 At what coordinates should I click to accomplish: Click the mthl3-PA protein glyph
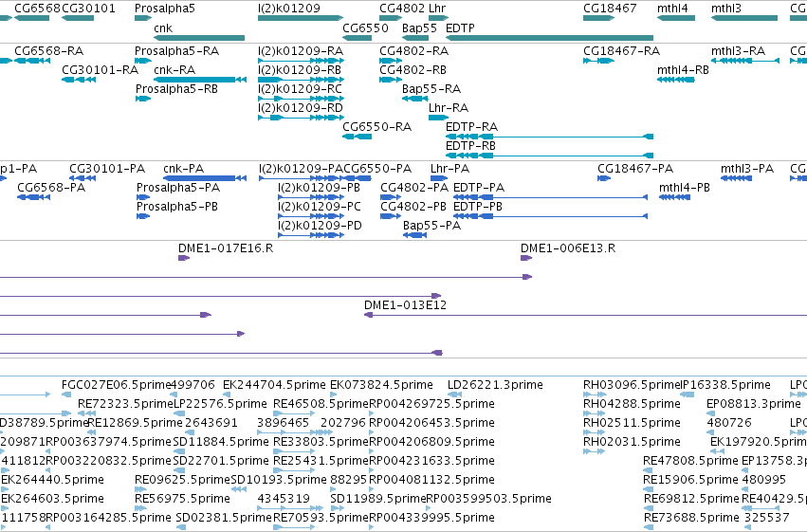[736, 178]
